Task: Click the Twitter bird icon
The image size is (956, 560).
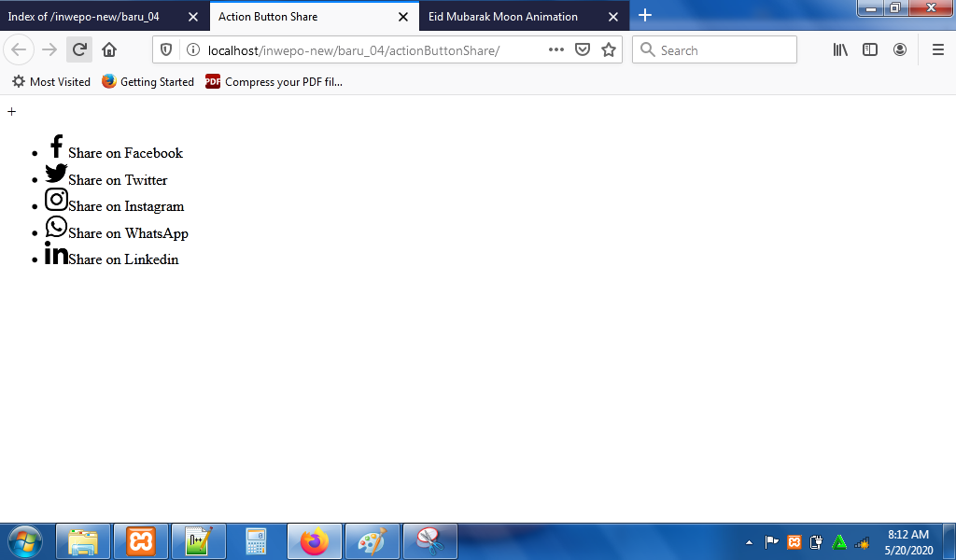Action: pyautogui.click(x=56, y=174)
